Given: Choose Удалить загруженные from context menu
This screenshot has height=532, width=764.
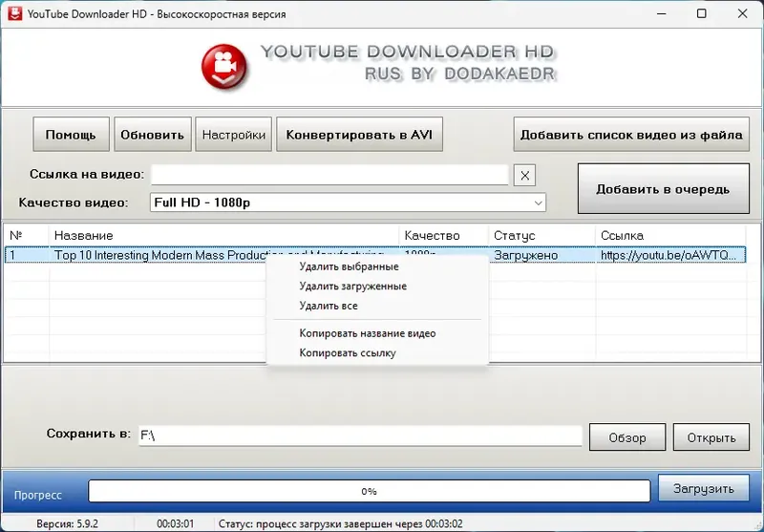Looking at the screenshot, I should tap(352, 286).
